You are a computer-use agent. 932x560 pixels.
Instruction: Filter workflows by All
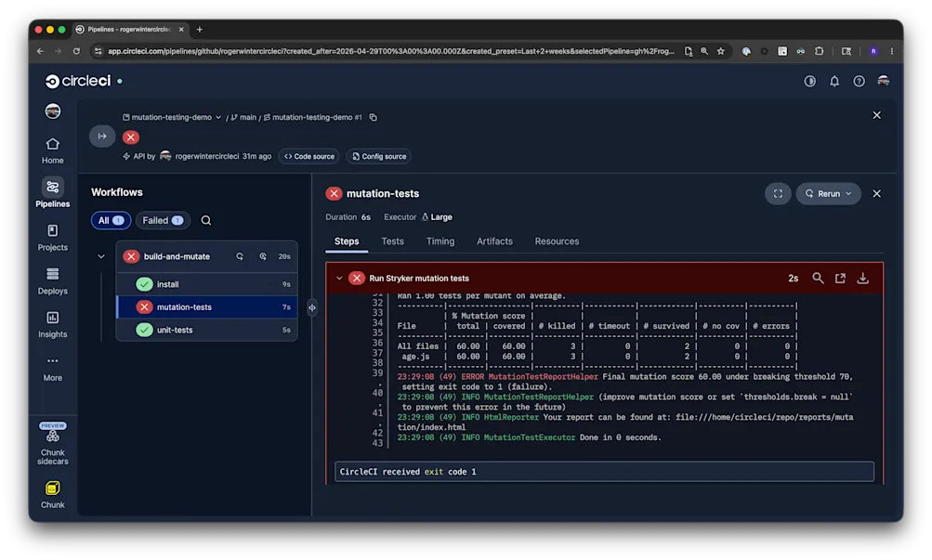click(110, 220)
